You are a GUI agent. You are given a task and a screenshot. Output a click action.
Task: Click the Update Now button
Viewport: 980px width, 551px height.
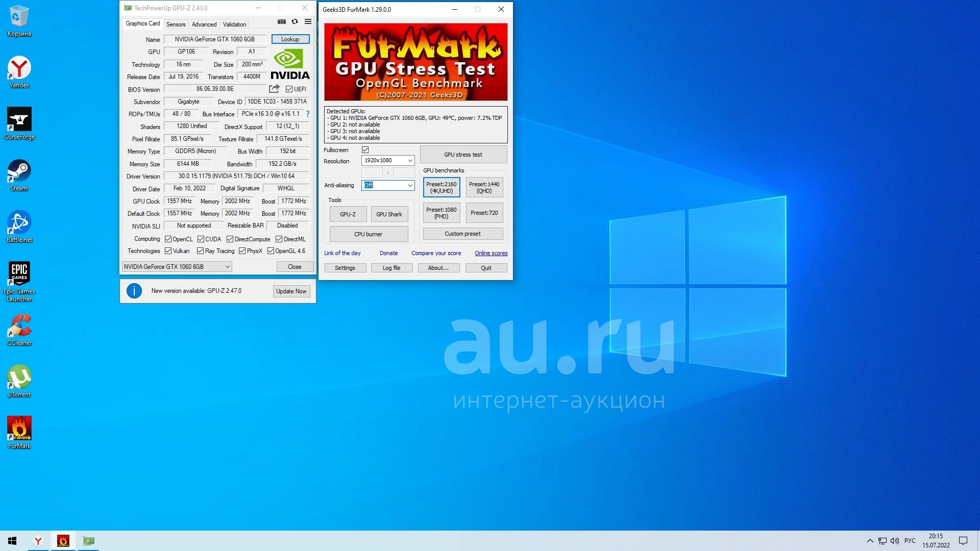tap(291, 291)
